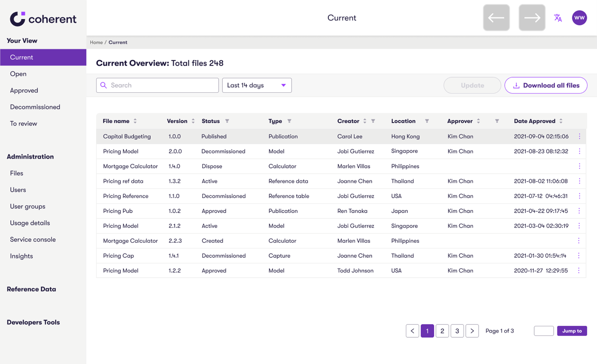Click the Dispose status cell

pyautogui.click(x=212, y=166)
